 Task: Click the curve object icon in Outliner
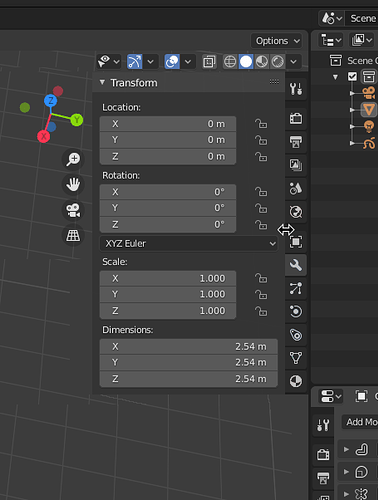click(x=369, y=143)
